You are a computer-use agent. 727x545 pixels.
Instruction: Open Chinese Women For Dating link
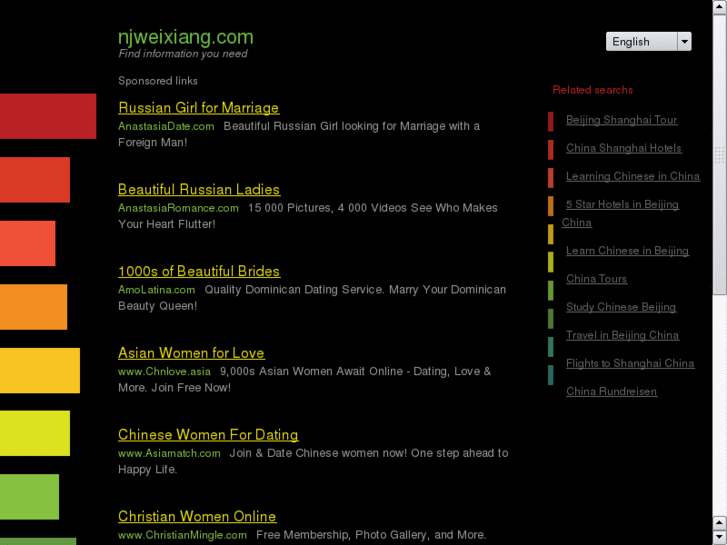tap(208, 435)
